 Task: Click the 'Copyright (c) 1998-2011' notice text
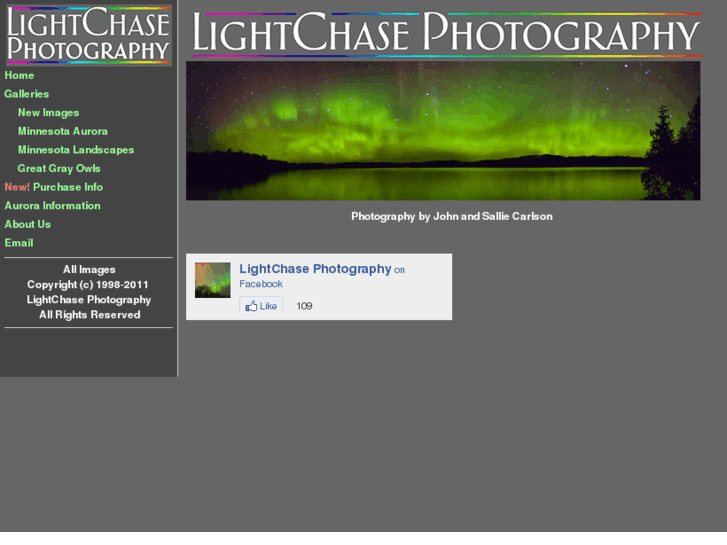88,284
